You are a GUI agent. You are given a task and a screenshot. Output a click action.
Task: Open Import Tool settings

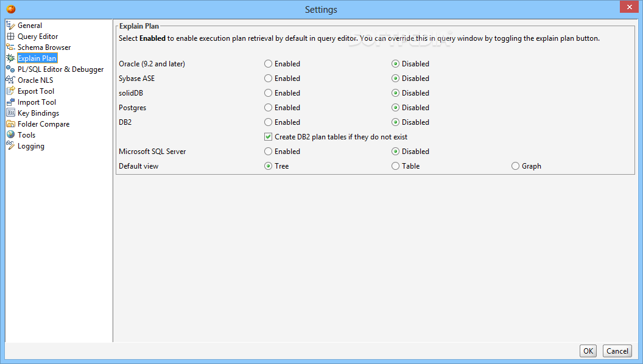[37, 102]
